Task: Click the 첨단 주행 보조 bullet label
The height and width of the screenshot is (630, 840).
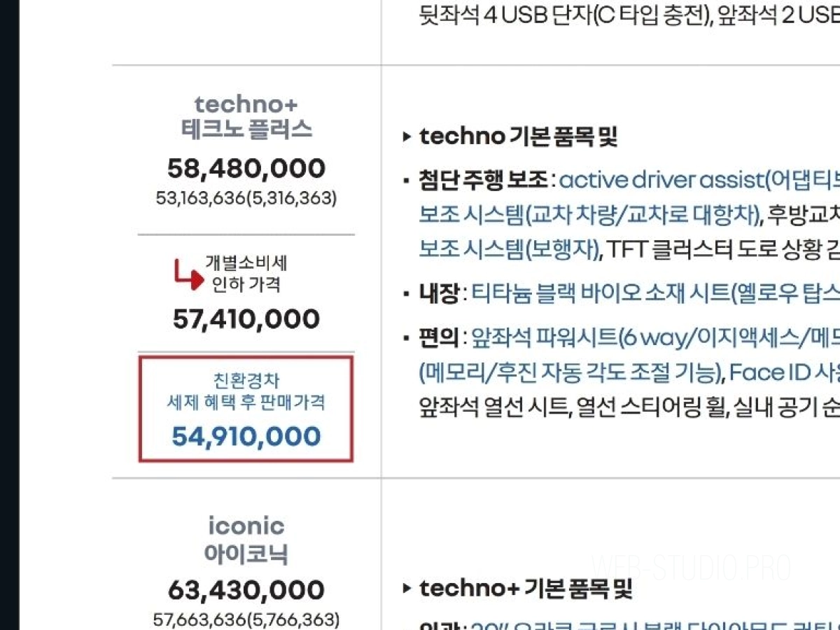Action: point(483,181)
